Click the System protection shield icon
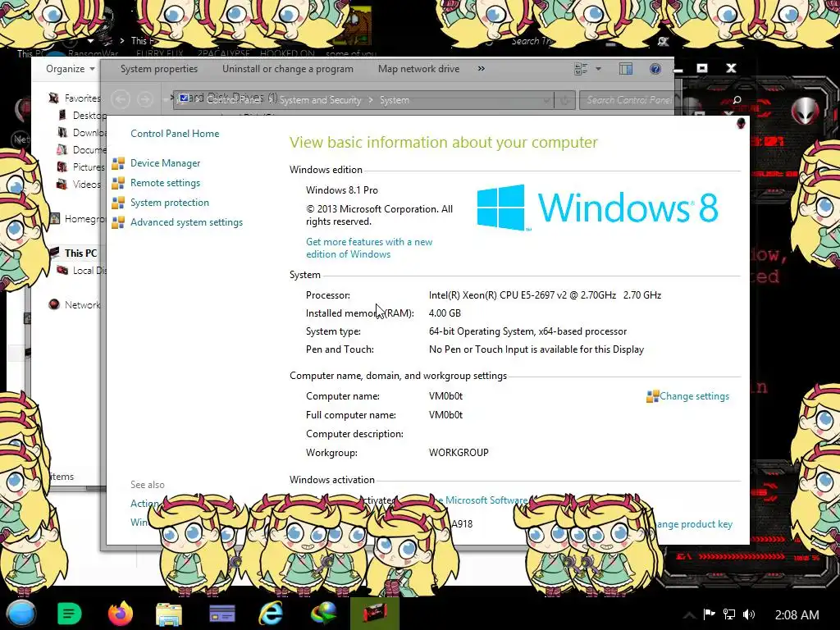Viewport: 840px width, 630px height. tap(118, 203)
